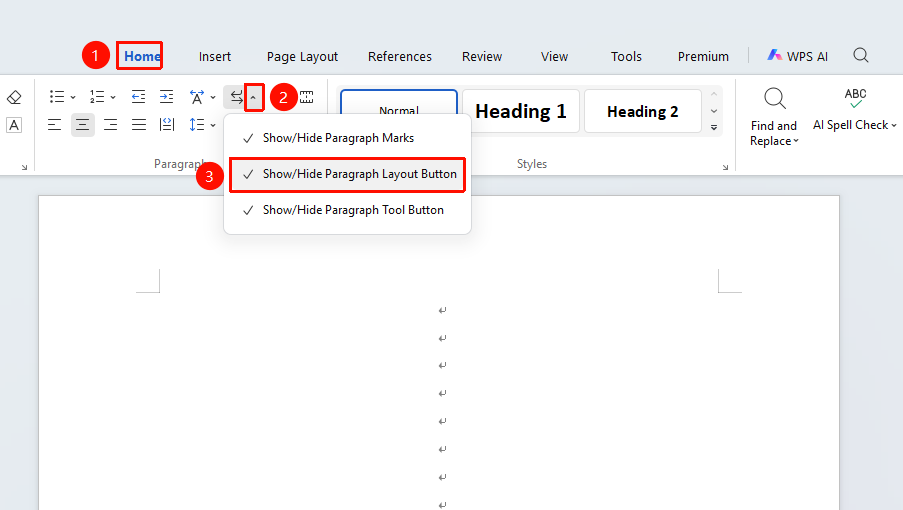Click the first paragraph mark in the document

(442, 311)
